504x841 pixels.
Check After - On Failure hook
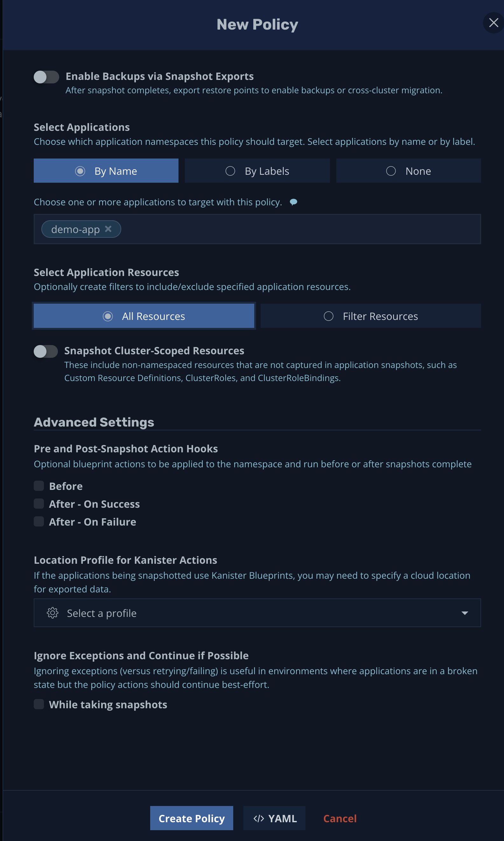click(x=39, y=522)
